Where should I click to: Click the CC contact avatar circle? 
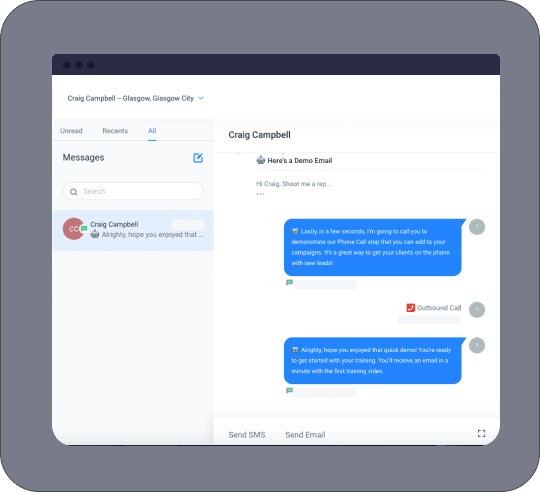point(73,229)
